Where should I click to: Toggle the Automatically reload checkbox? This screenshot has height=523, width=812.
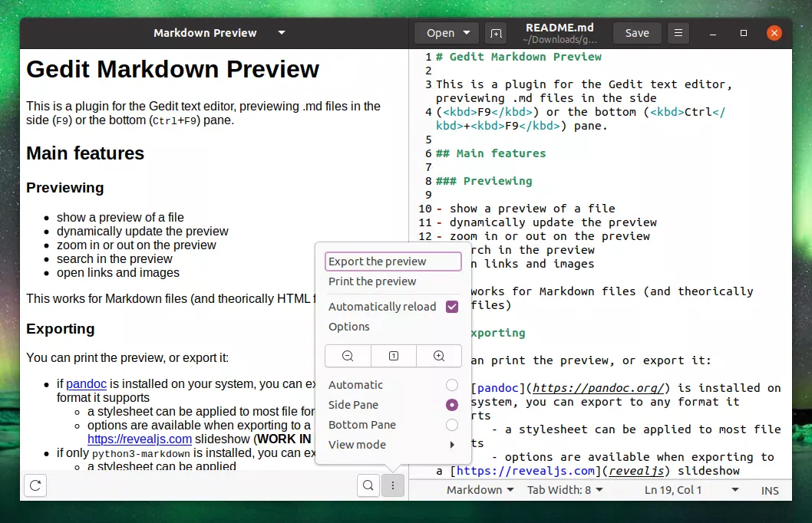pos(452,307)
